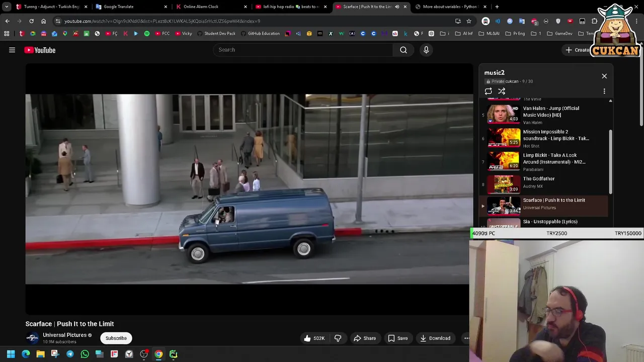
Task: Like the Scarface video
Action: (314, 338)
